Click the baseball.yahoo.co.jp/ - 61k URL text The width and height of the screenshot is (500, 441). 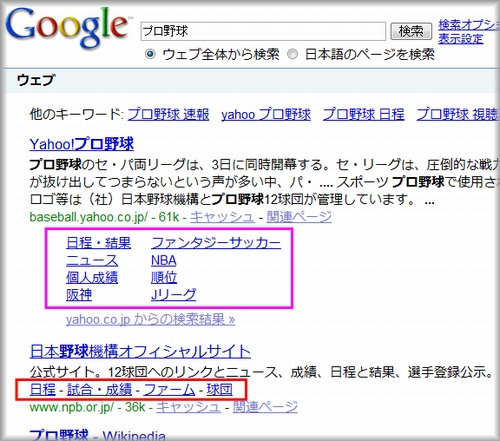[x=105, y=217]
